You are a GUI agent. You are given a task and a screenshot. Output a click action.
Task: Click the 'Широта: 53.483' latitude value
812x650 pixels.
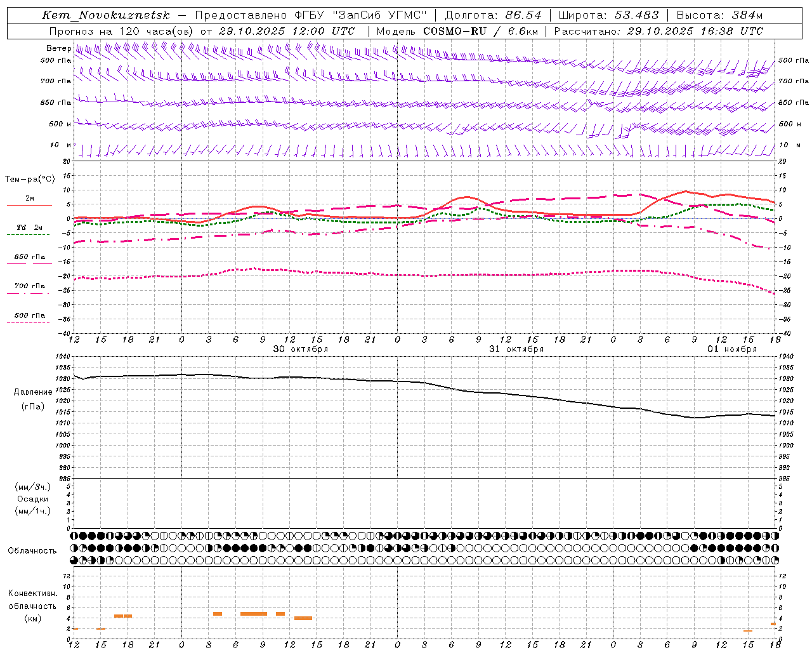(x=608, y=15)
